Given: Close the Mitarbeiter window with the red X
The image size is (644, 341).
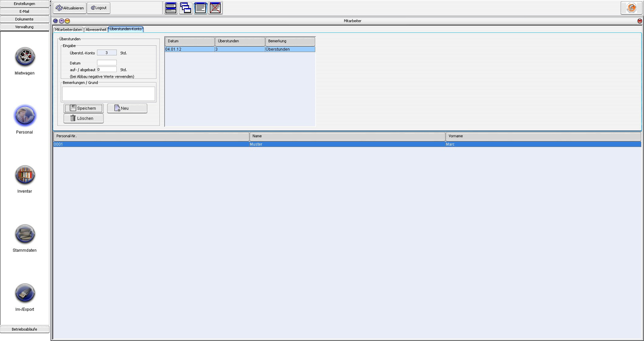Looking at the screenshot, I should tap(640, 21).
